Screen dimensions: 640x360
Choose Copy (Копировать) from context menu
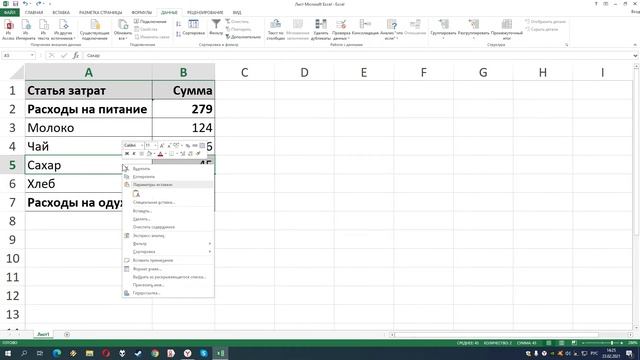(x=168, y=177)
